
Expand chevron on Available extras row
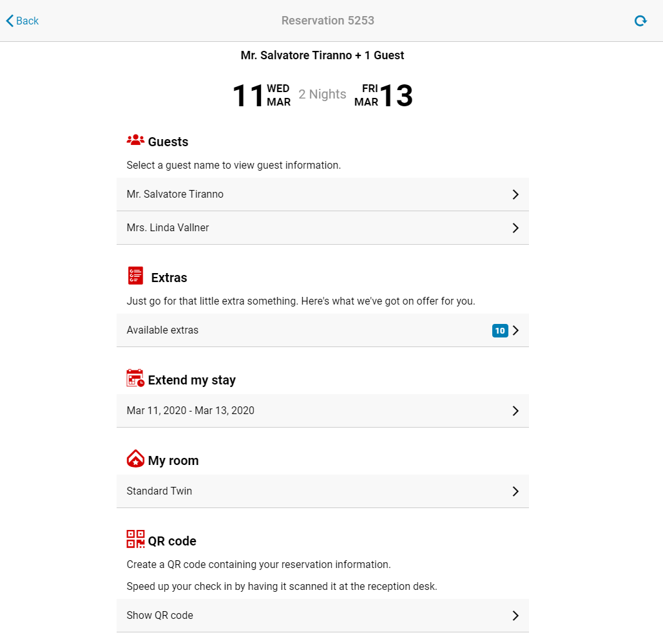[x=515, y=331]
